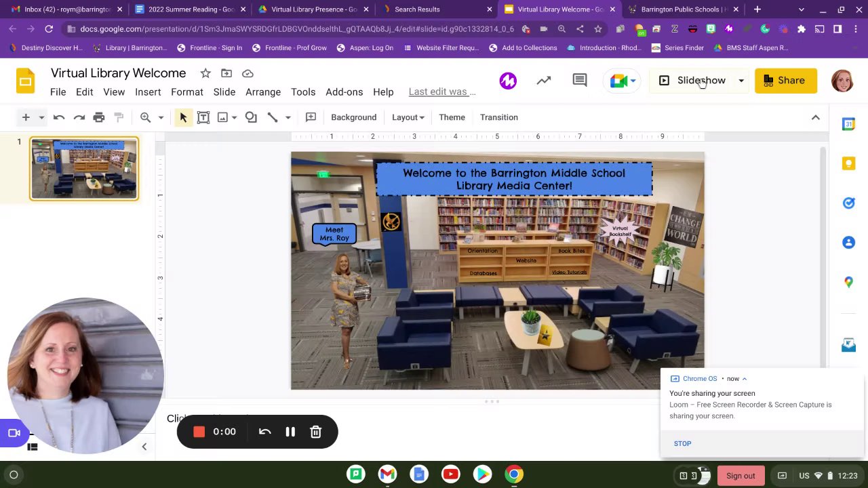Click the Move to folder icon

[x=226, y=73]
